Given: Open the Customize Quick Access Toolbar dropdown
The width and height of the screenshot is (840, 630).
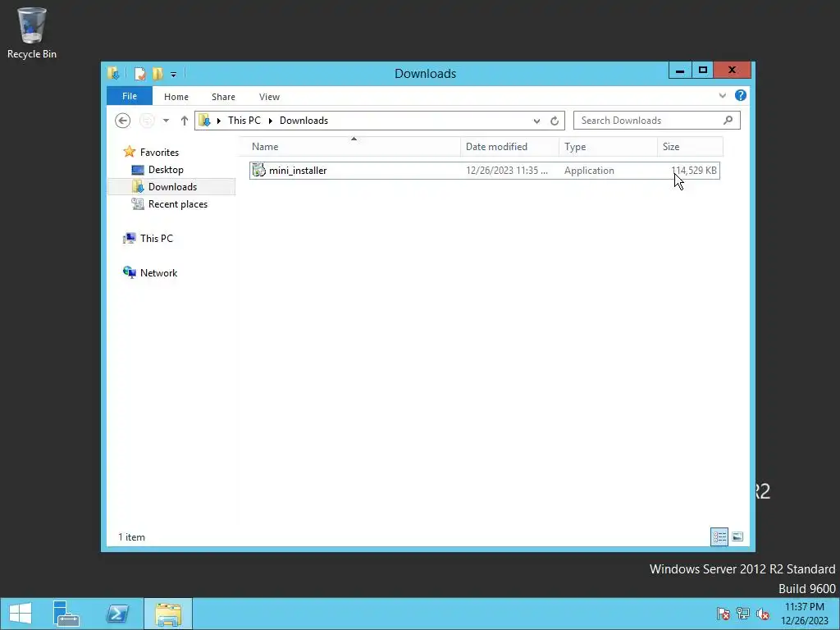Looking at the screenshot, I should point(174,74).
